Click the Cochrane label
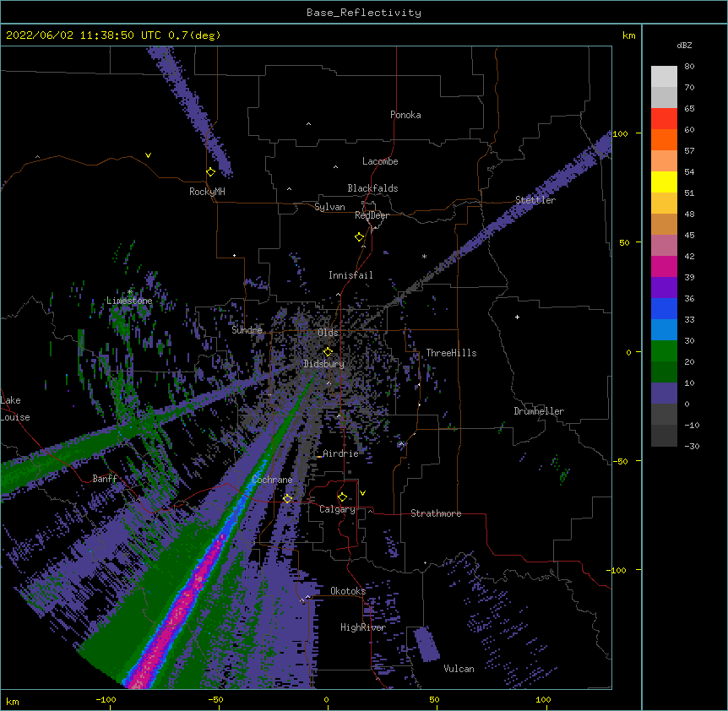The height and width of the screenshot is (711, 728). tap(272, 480)
